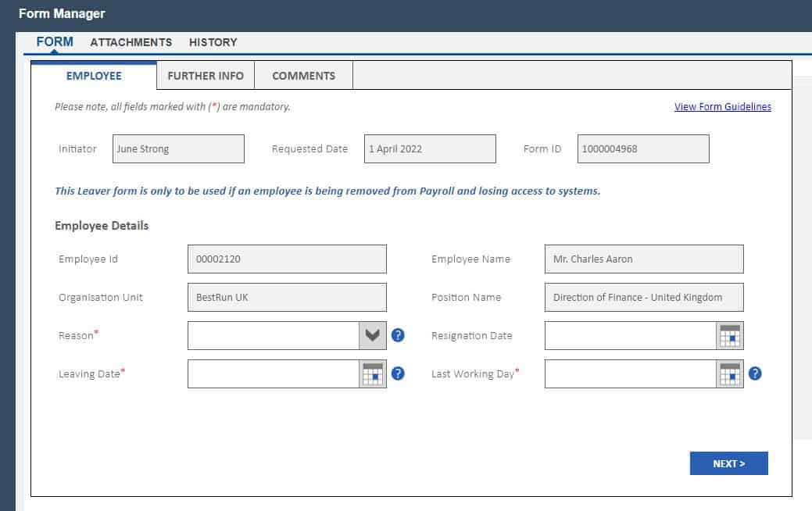The height and width of the screenshot is (511, 812).
Task: Select the EMPLOYEE tab
Action: tap(94, 76)
